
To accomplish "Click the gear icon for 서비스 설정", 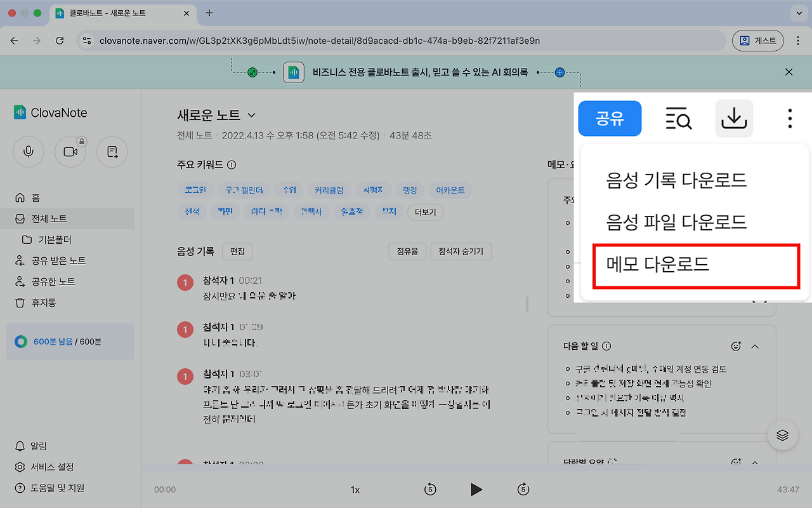I will pos(20,467).
